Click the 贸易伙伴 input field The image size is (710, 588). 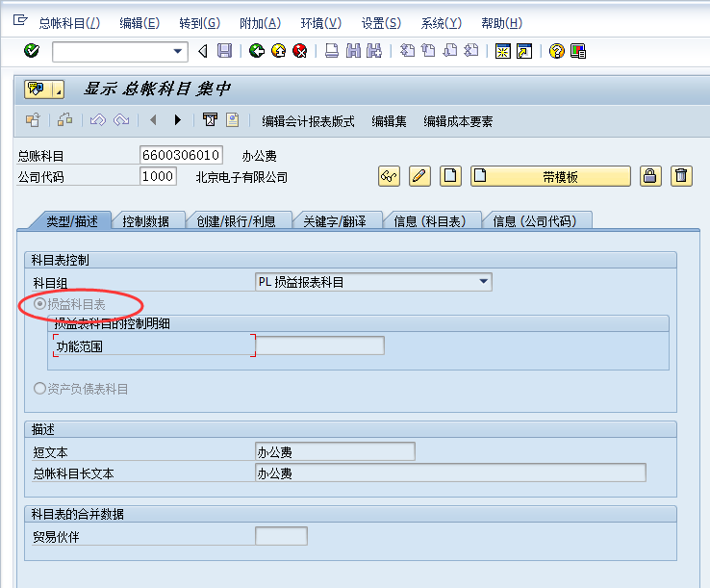click(x=281, y=536)
